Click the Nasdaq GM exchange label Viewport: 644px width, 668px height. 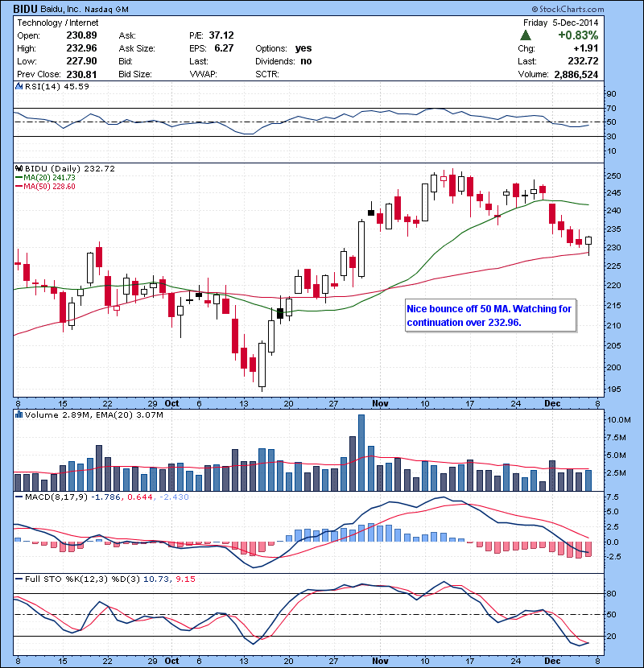(x=106, y=10)
